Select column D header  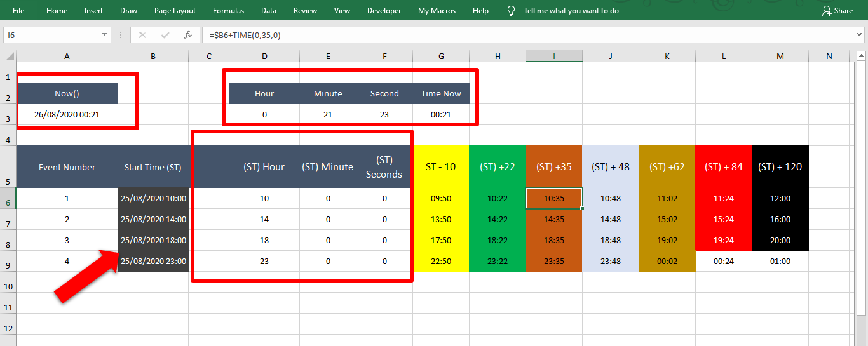click(264, 56)
